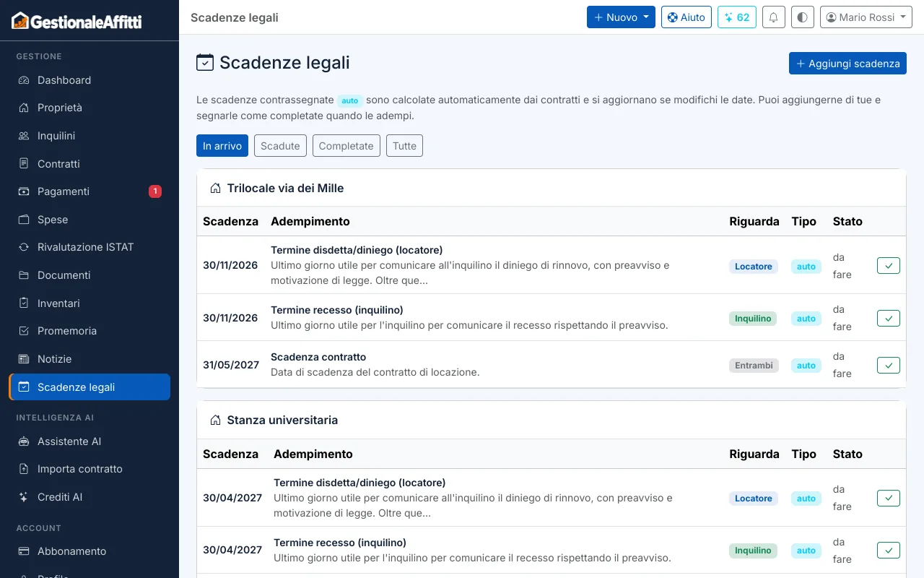This screenshot has width=924, height=578.
Task: Switch to the Scadute filter tab
Action: pyautogui.click(x=280, y=146)
